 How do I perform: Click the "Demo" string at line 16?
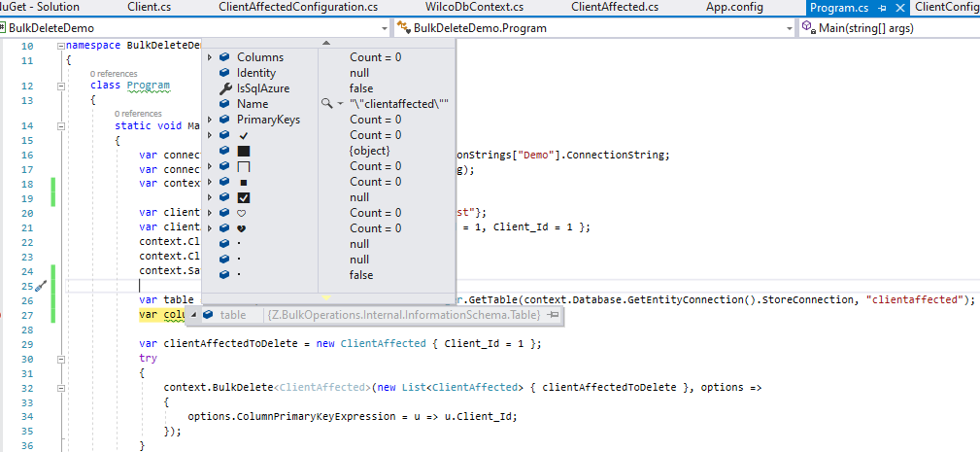tap(537, 155)
